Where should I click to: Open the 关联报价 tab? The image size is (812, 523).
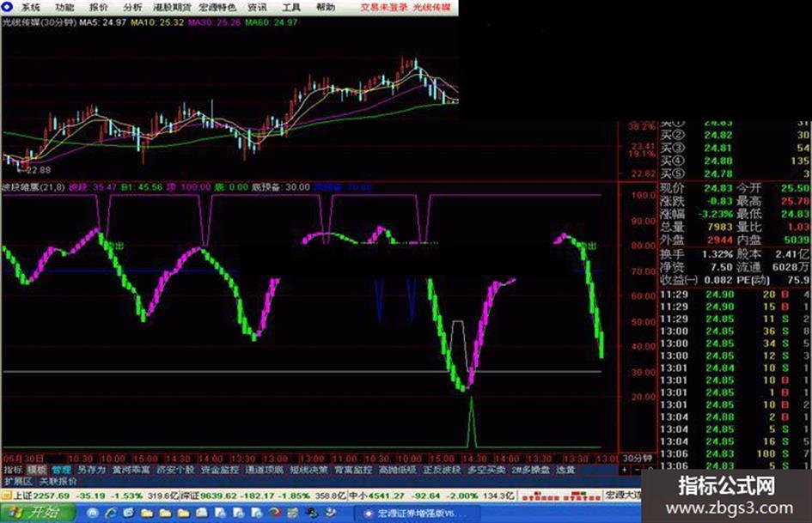58,482
